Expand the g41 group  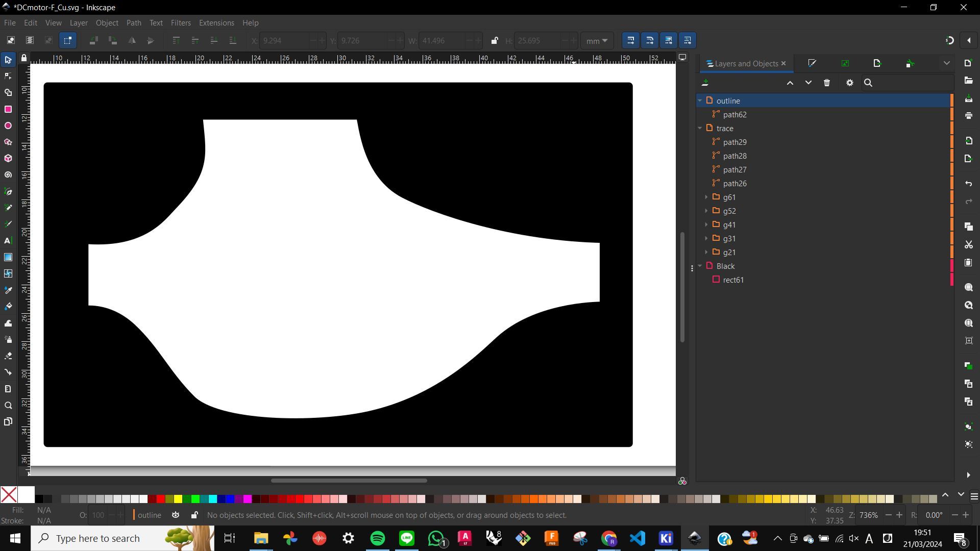706,224
